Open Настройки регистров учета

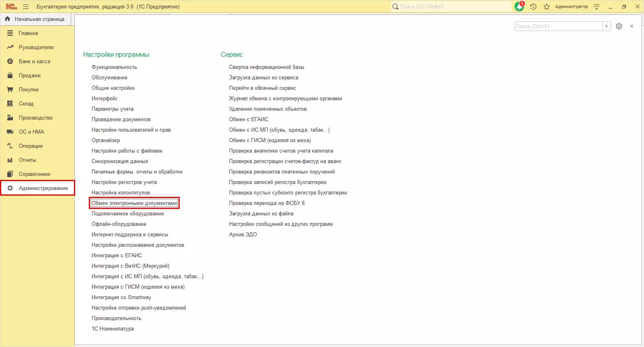124,182
